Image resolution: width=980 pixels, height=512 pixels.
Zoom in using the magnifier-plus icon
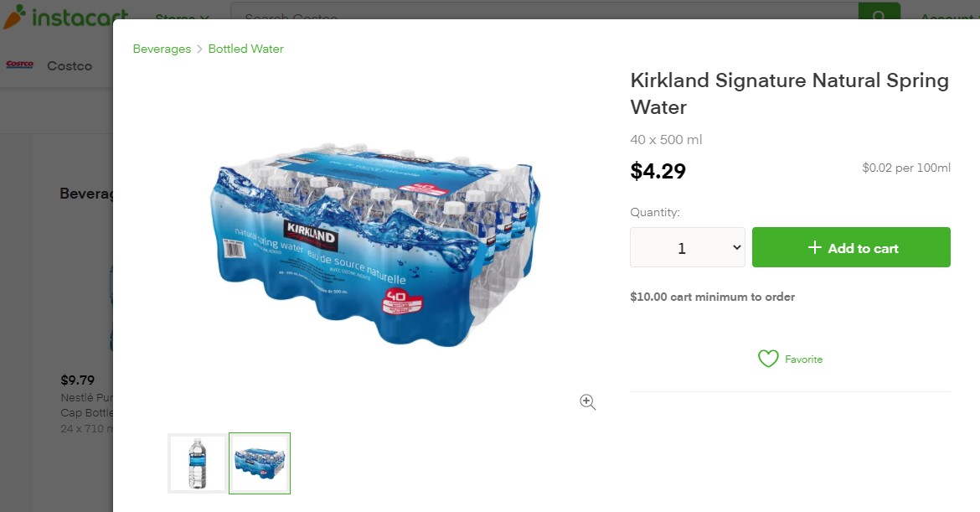click(x=588, y=402)
